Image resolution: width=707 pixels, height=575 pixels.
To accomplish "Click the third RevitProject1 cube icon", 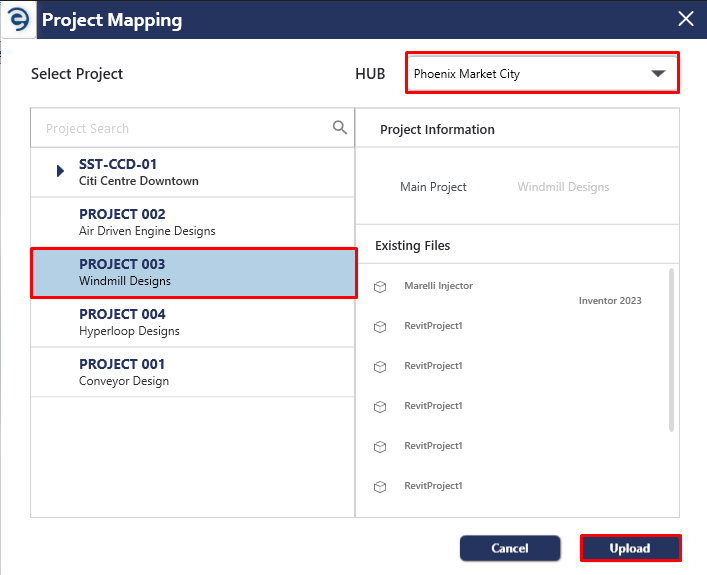I will point(380,407).
